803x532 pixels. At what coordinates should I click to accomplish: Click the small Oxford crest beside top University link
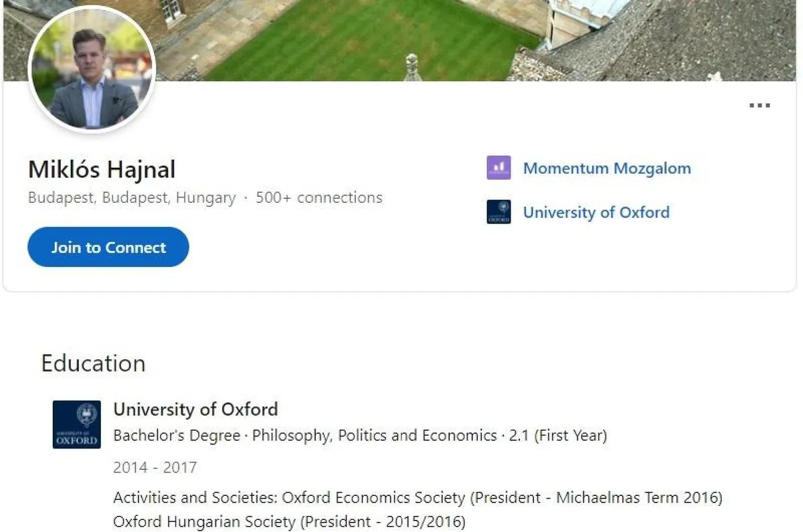[x=499, y=212]
